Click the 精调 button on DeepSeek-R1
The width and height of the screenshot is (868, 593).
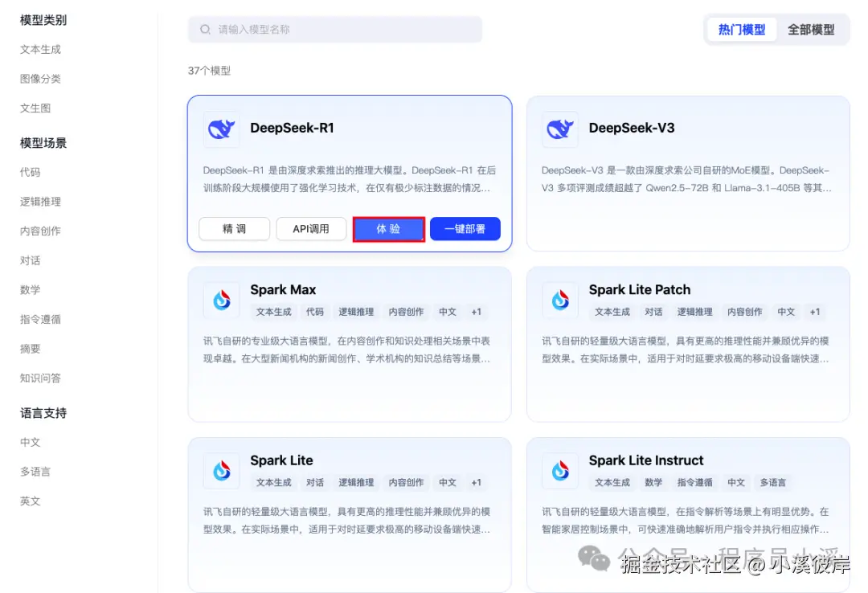(x=234, y=229)
